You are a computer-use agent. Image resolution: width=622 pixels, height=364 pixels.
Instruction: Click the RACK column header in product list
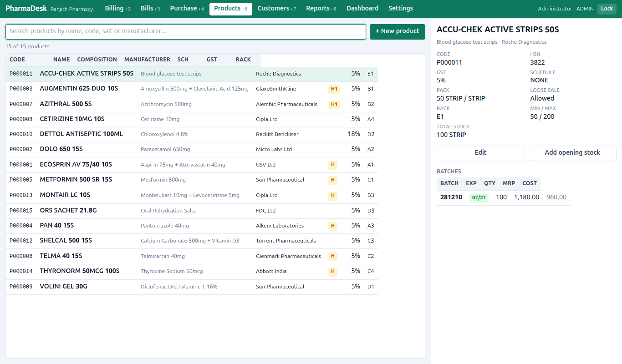243,60
